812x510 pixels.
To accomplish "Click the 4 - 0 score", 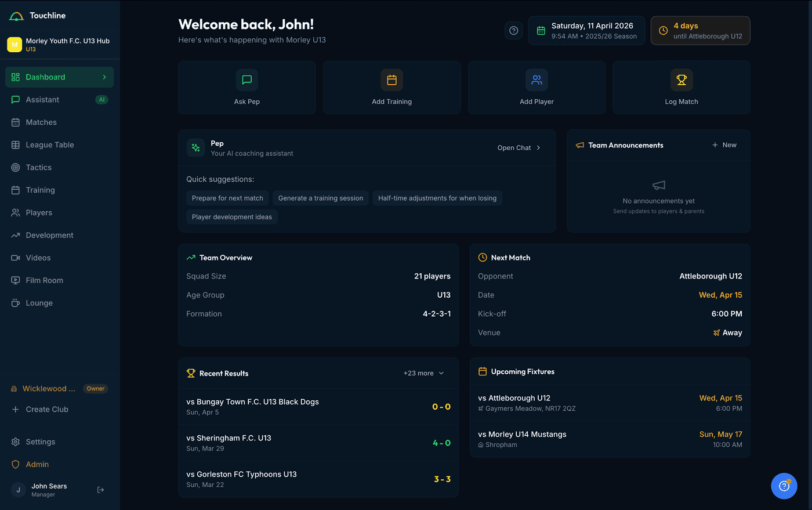I will 442,443.
